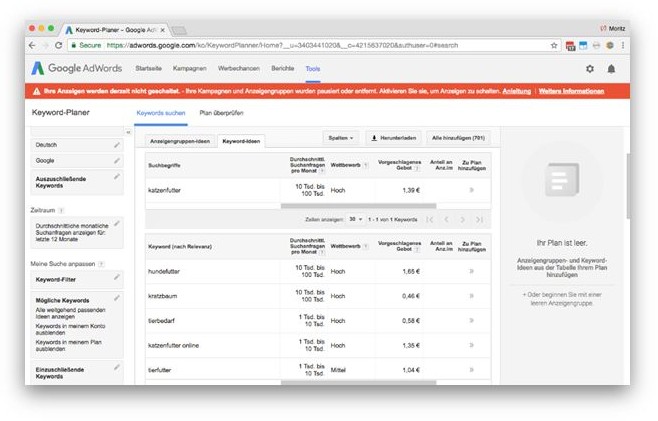Add kratzbaum to plan via arrow icon
Image resolution: width=658 pixels, height=421 pixels.
point(471,297)
